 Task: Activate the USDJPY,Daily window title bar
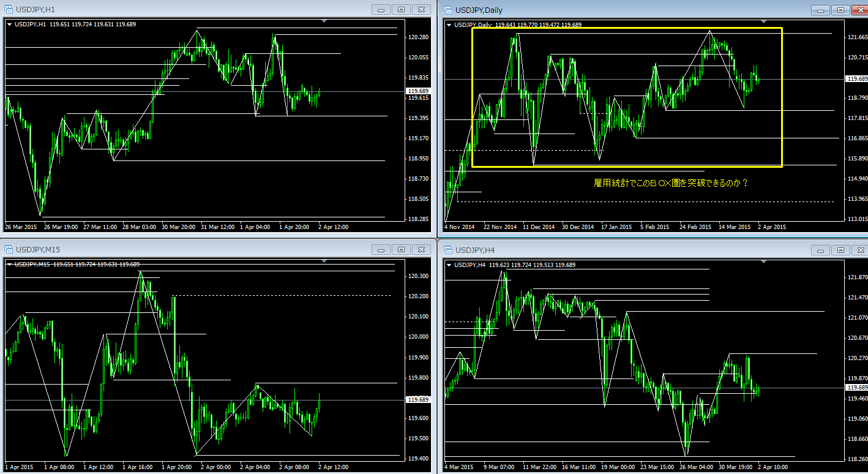tap(612, 10)
